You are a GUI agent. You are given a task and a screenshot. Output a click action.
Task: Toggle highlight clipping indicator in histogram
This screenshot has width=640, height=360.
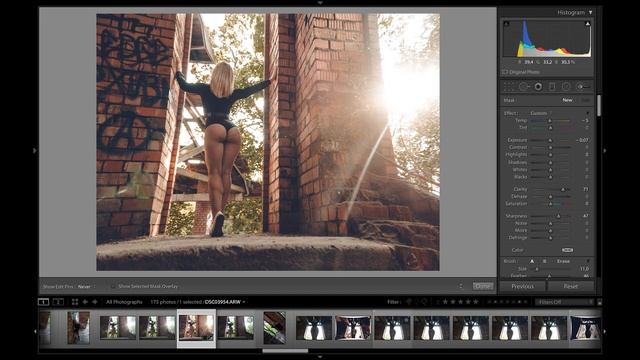point(588,24)
